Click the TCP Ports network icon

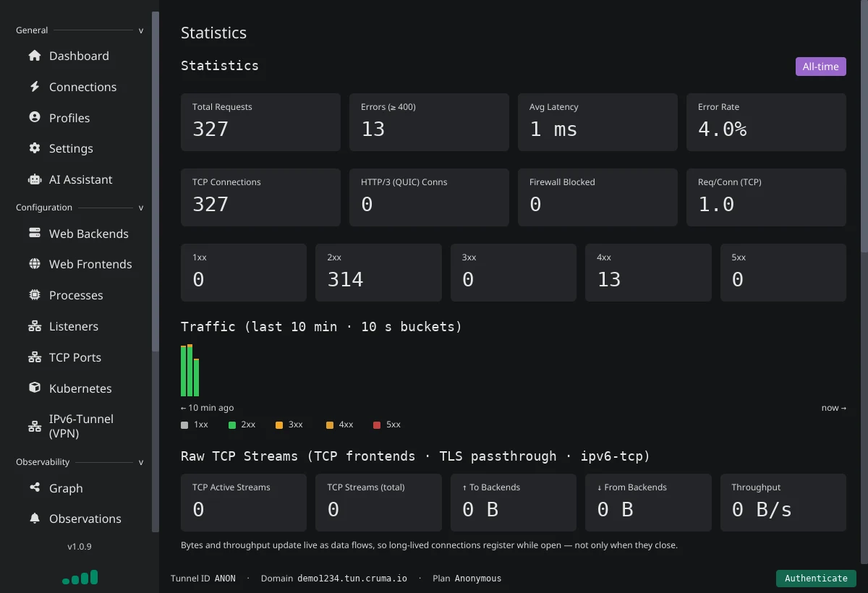[34, 357]
